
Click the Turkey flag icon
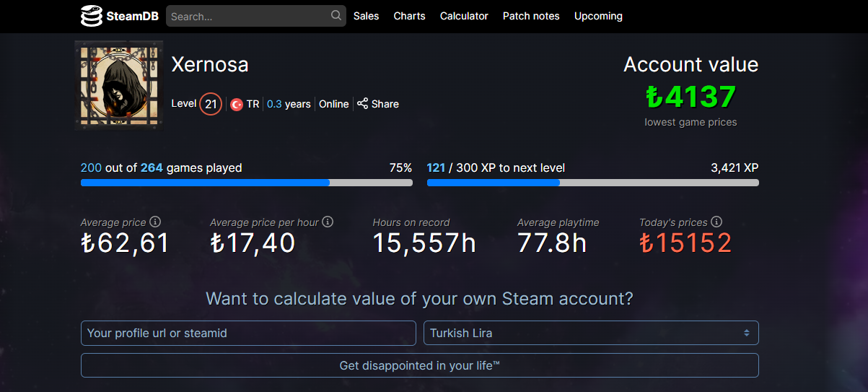click(x=236, y=105)
